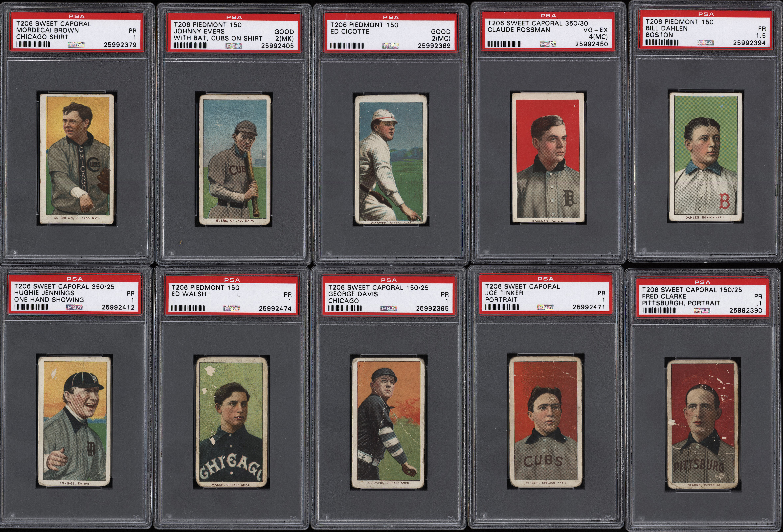Click the barcode on Johnny Evers label
This screenshot has height=532, width=783.
pos(190,46)
